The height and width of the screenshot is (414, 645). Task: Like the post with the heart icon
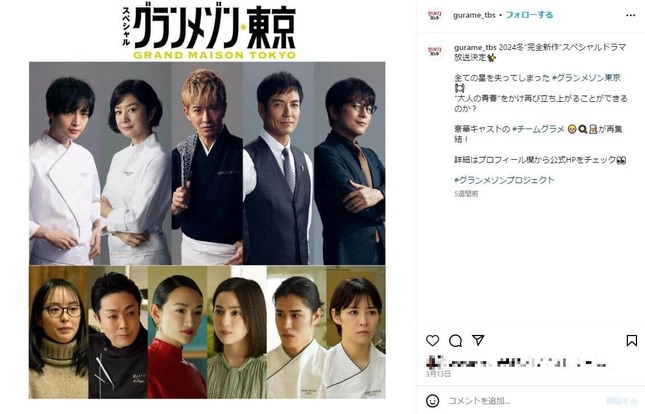pos(432,340)
